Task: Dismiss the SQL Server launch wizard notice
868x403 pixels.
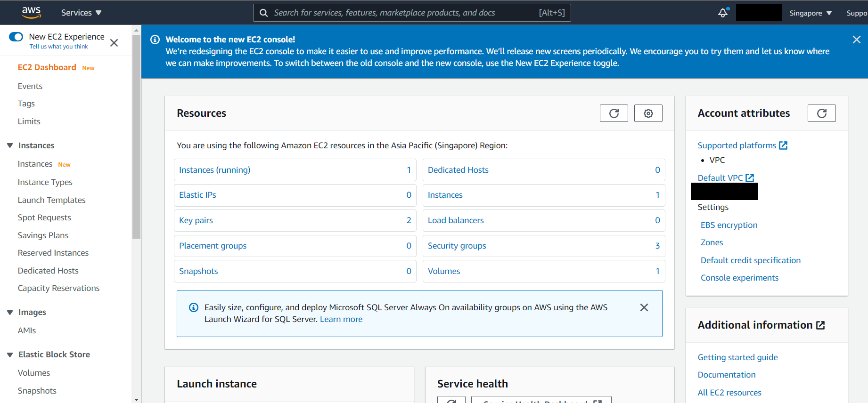Action: [644, 307]
